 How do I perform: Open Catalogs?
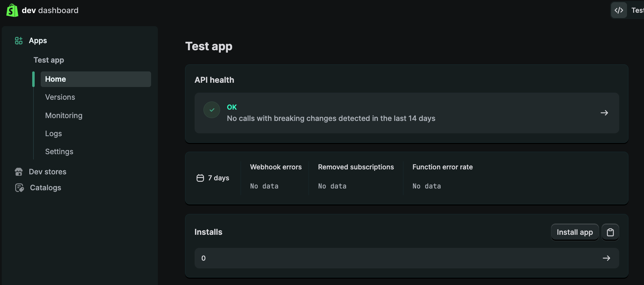tap(46, 188)
